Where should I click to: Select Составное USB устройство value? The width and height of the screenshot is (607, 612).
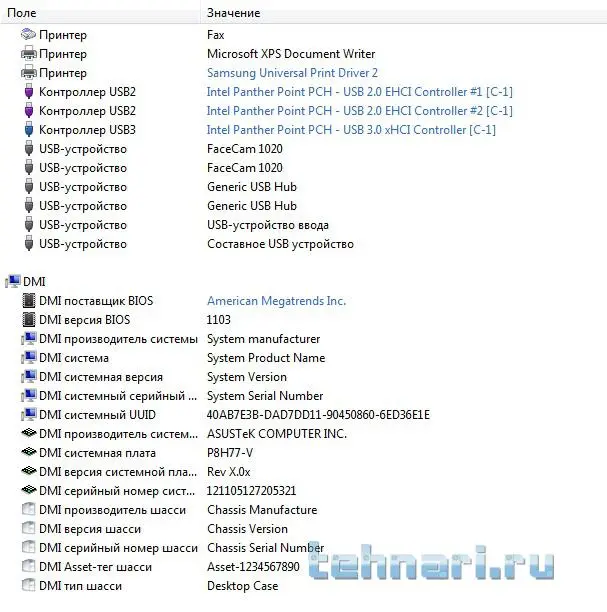(x=280, y=244)
